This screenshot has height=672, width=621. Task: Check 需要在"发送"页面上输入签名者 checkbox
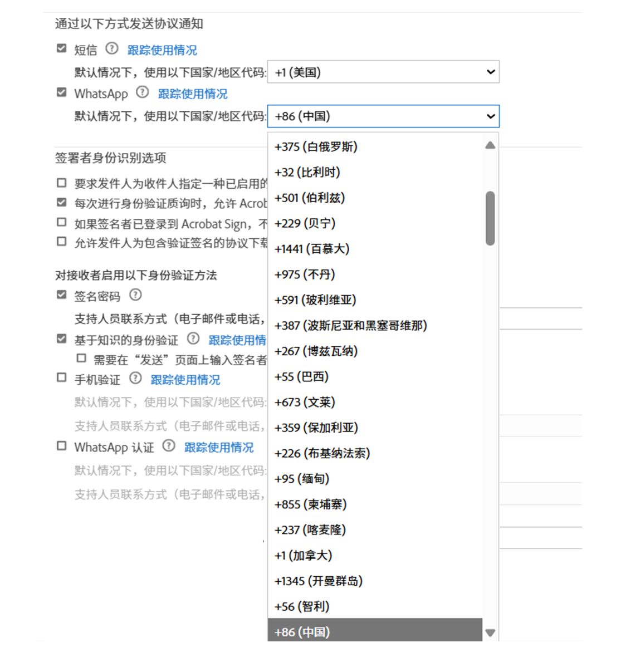82,359
